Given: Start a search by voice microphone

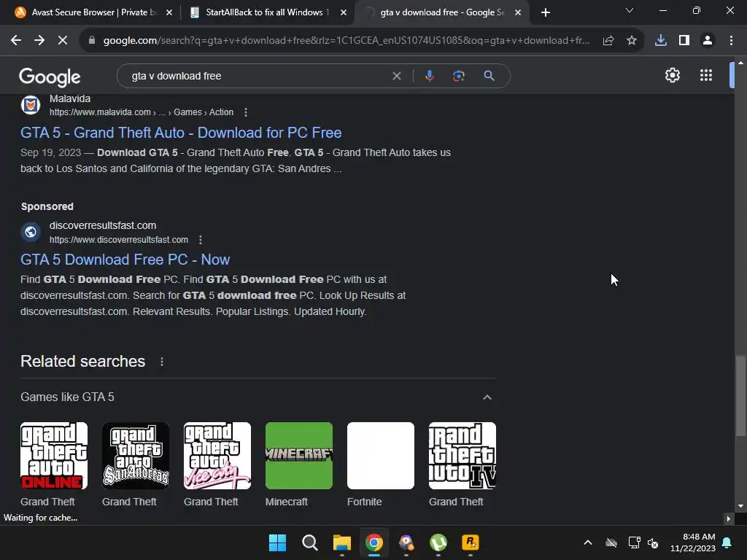Looking at the screenshot, I should (429, 76).
